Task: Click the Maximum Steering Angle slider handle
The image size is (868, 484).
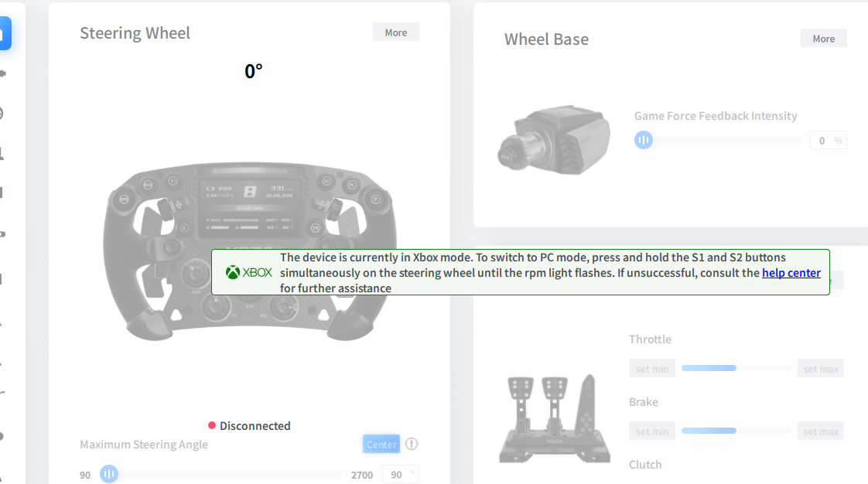Action: pos(109,474)
